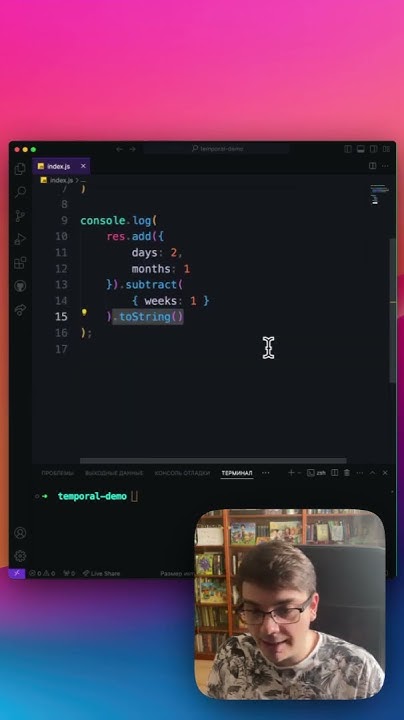Split the editor to the right
Screen dimensions: 404x720
click(373, 166)
